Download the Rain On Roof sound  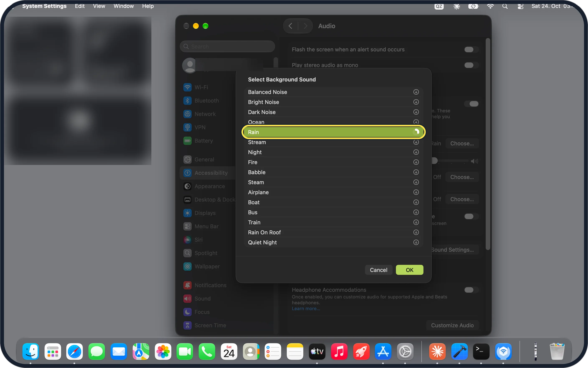pos(416,232)
